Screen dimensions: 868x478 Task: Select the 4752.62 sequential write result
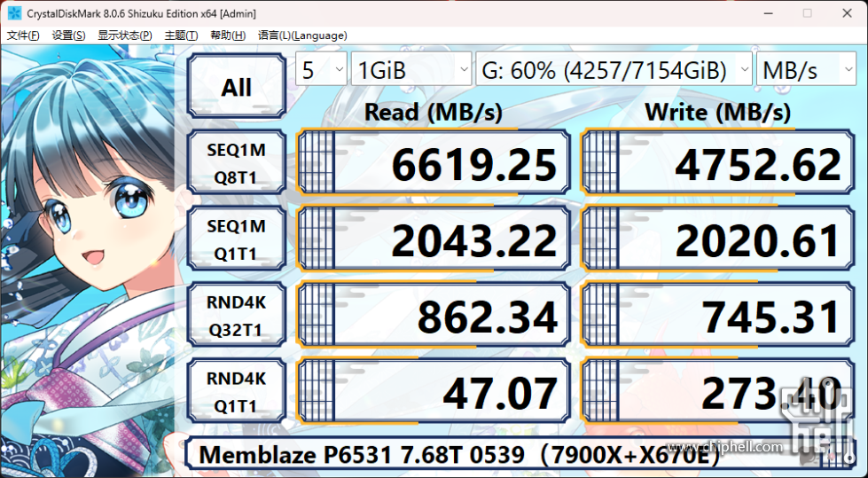(717, 161)
